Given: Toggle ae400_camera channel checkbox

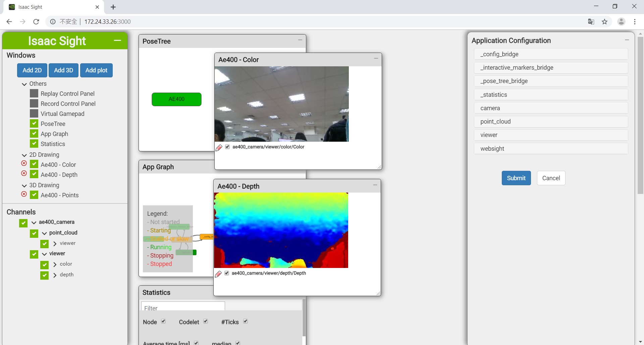Looking at the screenshot, I should pos(23,223).
